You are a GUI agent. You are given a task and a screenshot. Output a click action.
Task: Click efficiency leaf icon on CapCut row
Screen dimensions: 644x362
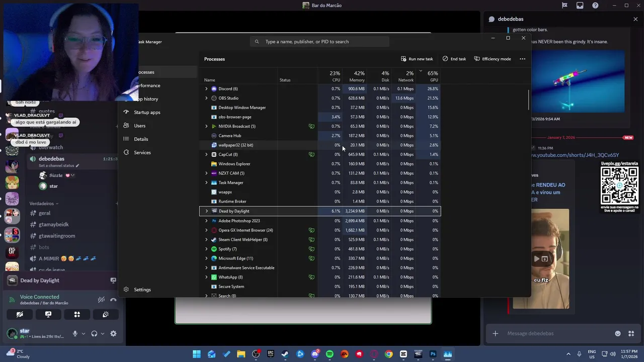pyautogui.click(x=311, y=154)
